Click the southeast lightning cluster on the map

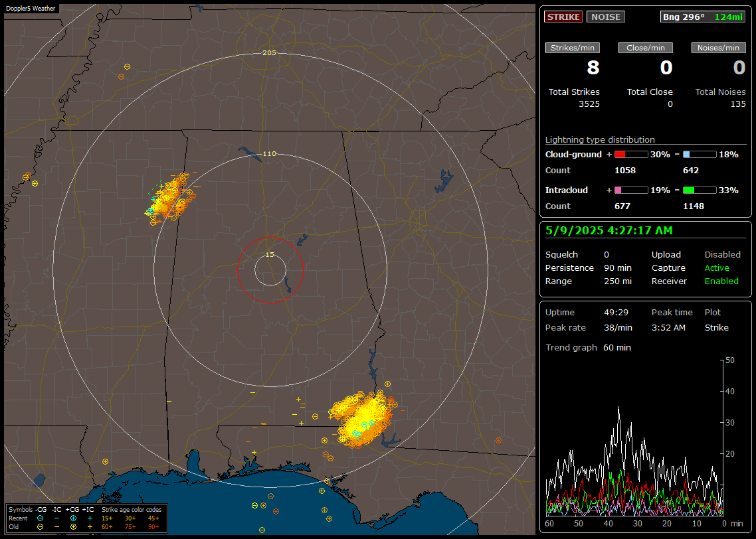click(363, 419)
